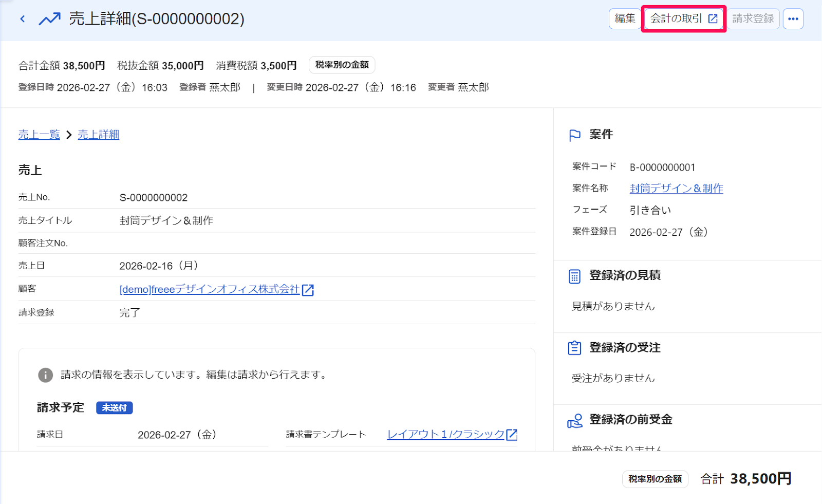Select the 案件登録日 2026-02-27（金） value
822x504 pixels.
tap(669, 232)
